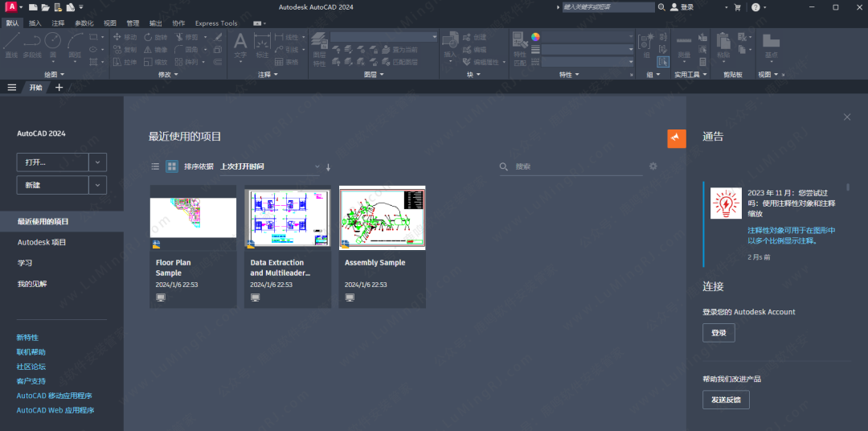868x431 pixels.
Task: Click the help question mark icon
Action: pyautogui.click(x=755, y=7)
